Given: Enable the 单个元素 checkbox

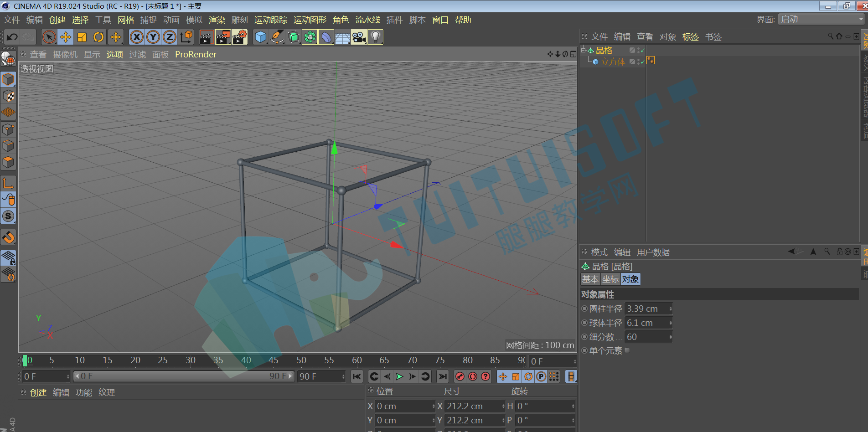Looking at the screenshot, I should (627, 350).
